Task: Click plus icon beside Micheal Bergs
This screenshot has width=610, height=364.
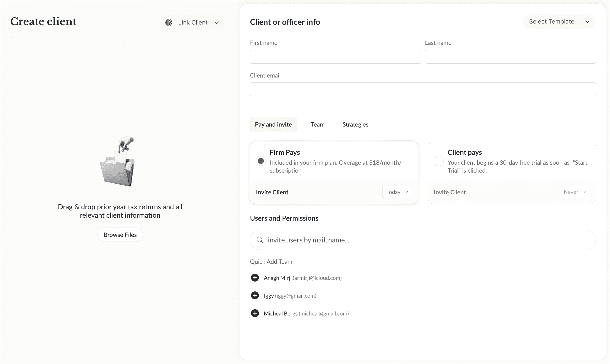Action: [x=255, y=313]
